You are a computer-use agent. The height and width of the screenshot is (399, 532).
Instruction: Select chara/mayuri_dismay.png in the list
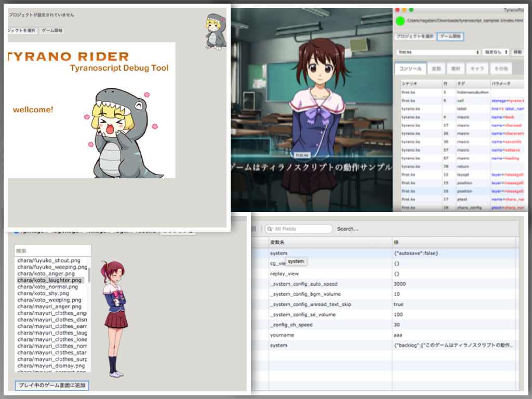click(51, 366)
